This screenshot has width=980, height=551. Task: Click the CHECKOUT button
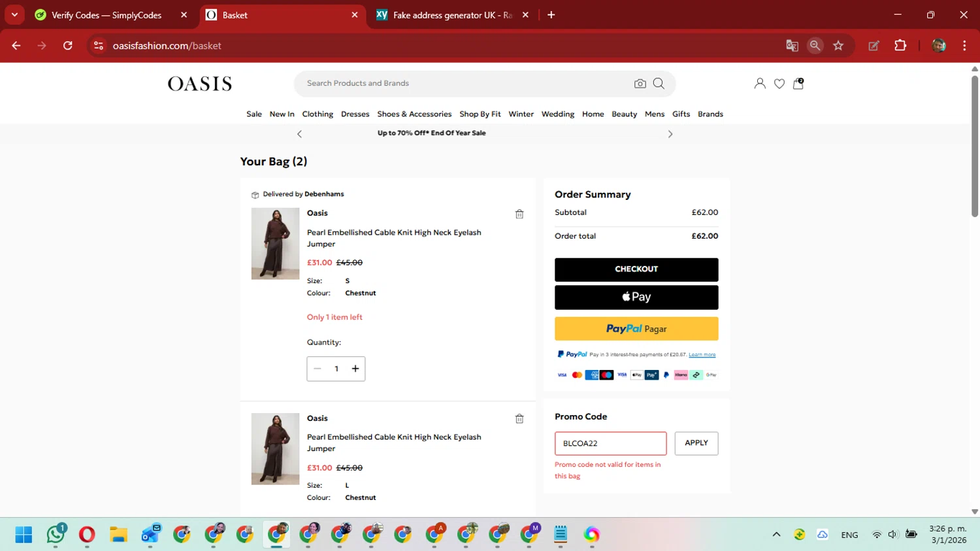636,269
